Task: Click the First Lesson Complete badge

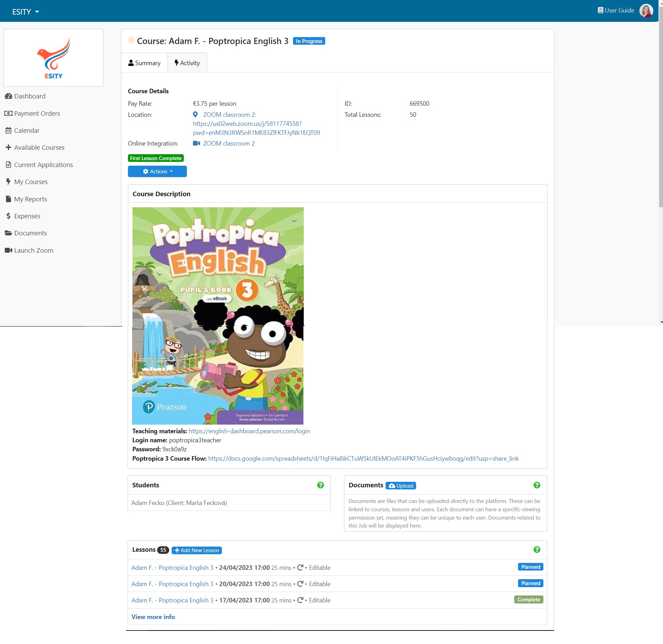Action: pyautogui.click(x=156, y=158)
